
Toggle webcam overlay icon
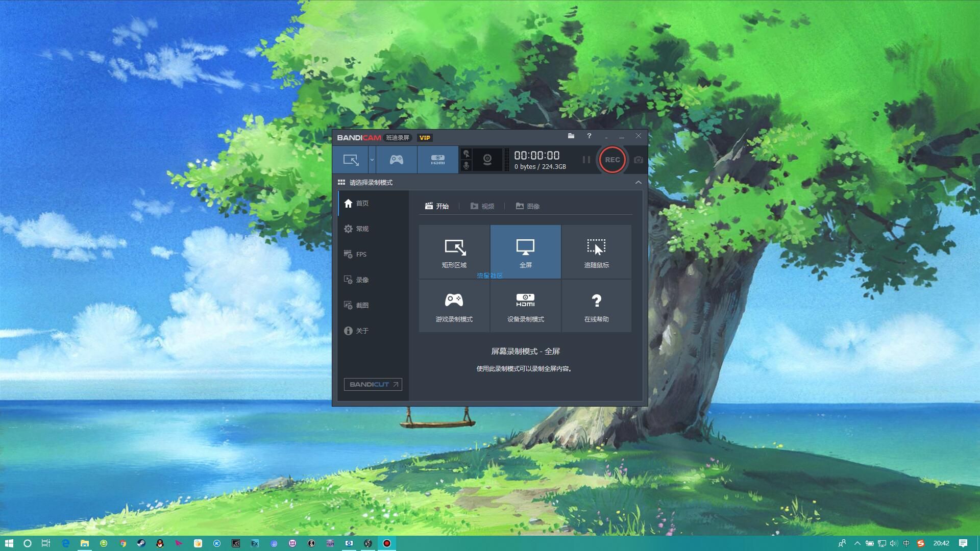coord(487,160)
